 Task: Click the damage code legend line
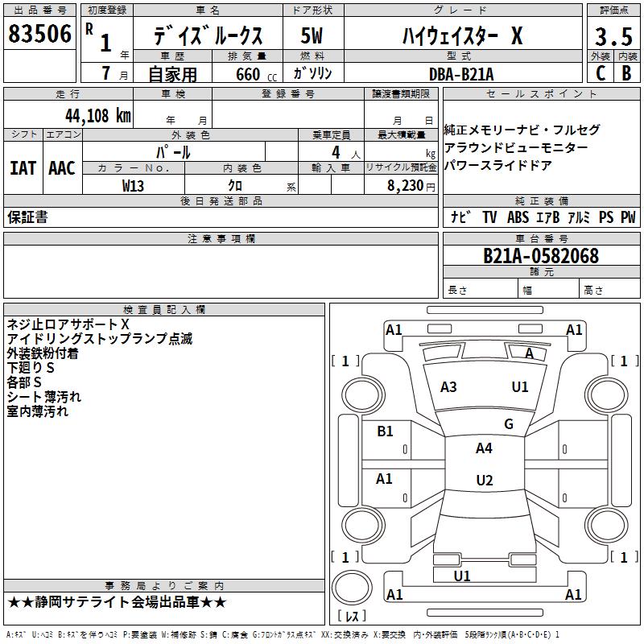[x=283, y=634]
